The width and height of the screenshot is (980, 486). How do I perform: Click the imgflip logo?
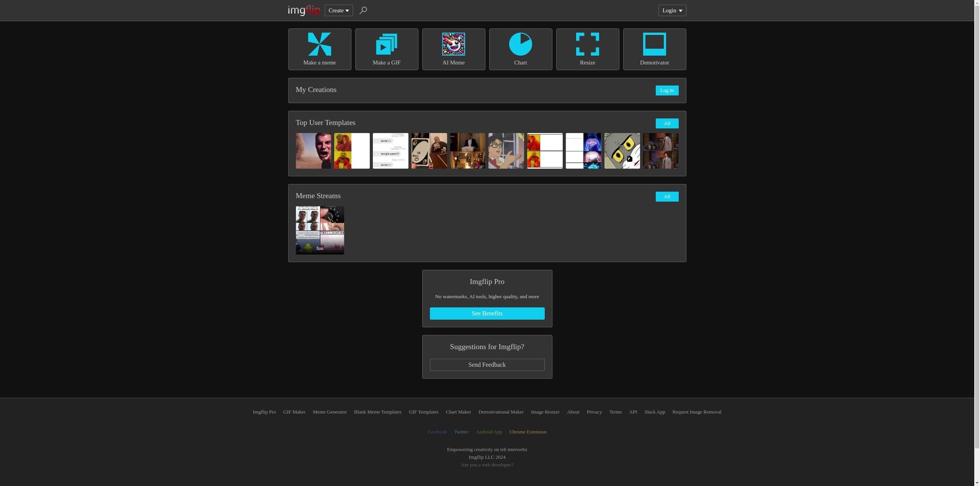(304, 10)
